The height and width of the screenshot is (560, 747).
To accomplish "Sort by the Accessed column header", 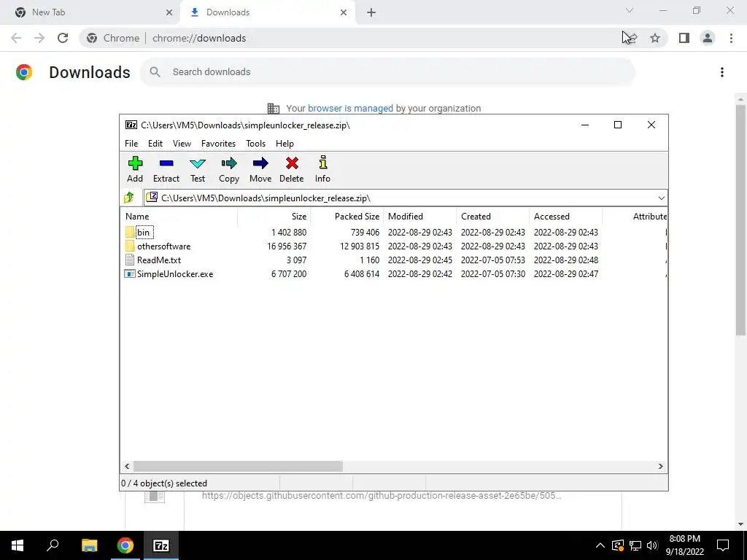I will pyautogui.click(x=565, y=216).
